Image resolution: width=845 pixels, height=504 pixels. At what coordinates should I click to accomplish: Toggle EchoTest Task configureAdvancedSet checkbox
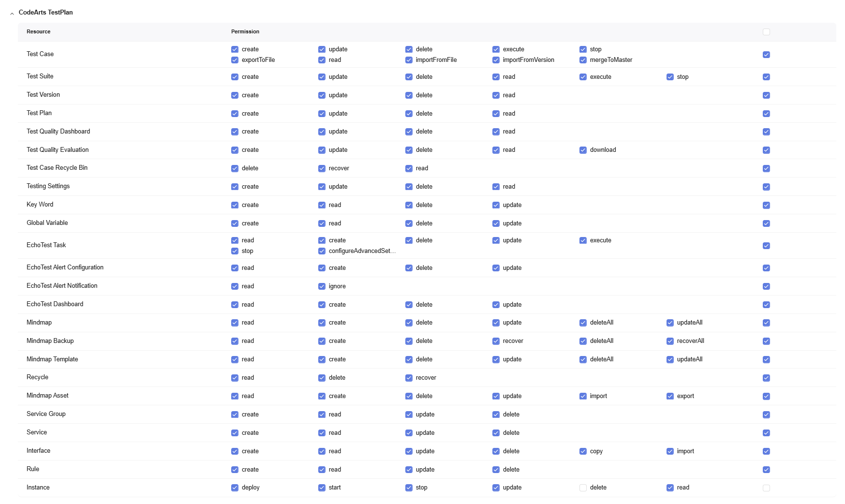pos(322,251)
